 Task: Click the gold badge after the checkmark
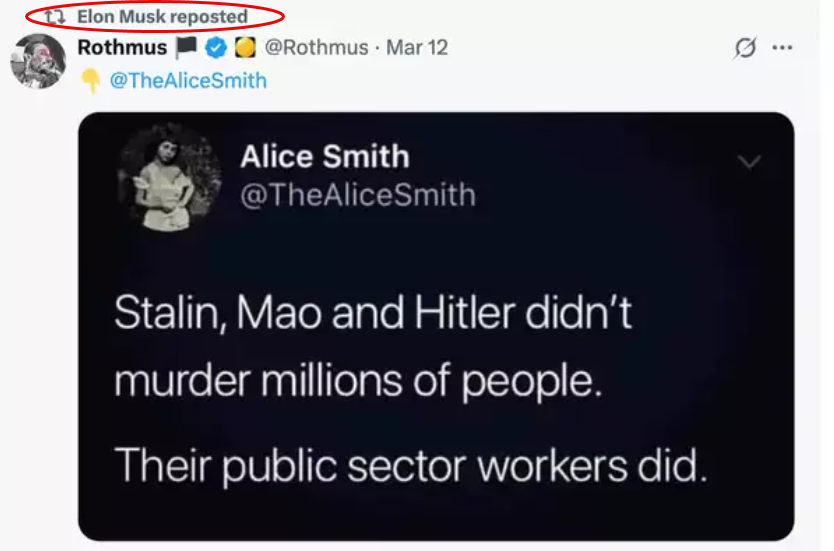click(x=245, y=48)
